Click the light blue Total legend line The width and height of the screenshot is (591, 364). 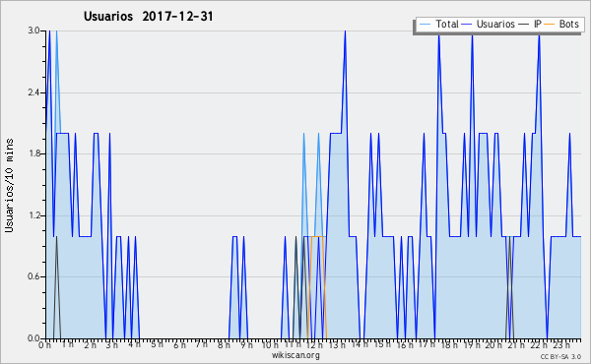coord(426,24)
